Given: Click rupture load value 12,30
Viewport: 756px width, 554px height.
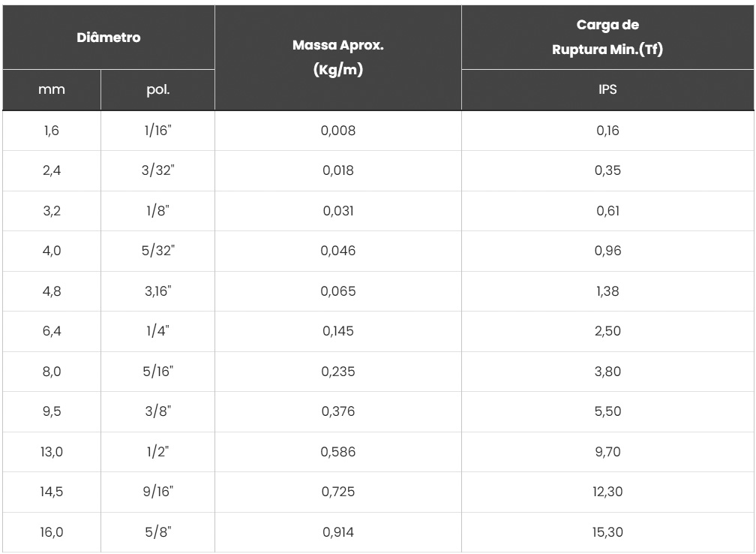Looking at the screenshot, I should (x=607, y=492).
